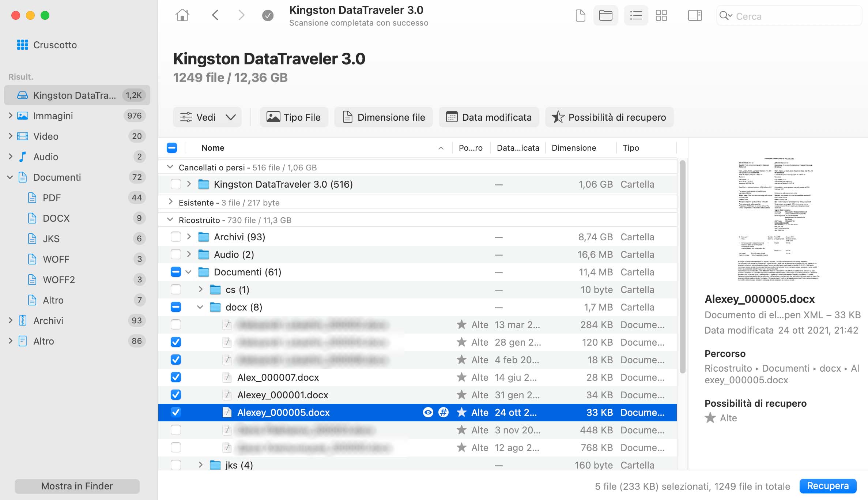Viewport: 868px width, 500px height.
Task: Click the Audio (2) folder icon
Action: point(204,254)
